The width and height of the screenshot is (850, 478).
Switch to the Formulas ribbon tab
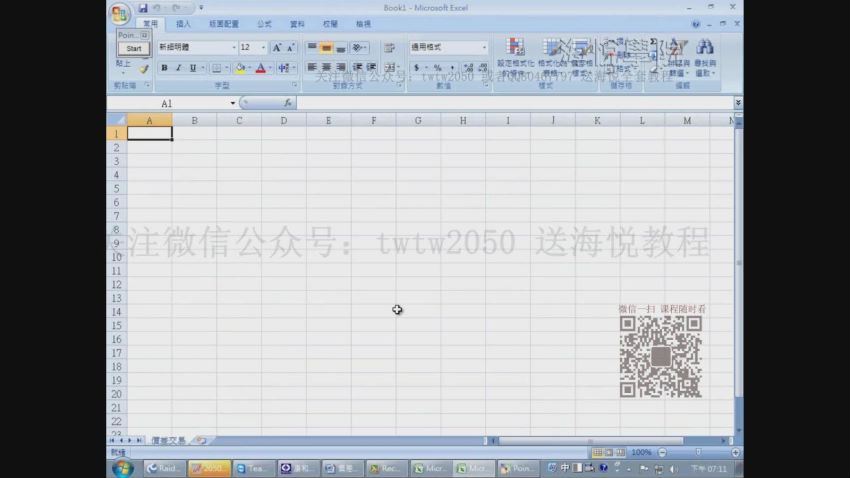click(264, 24)
